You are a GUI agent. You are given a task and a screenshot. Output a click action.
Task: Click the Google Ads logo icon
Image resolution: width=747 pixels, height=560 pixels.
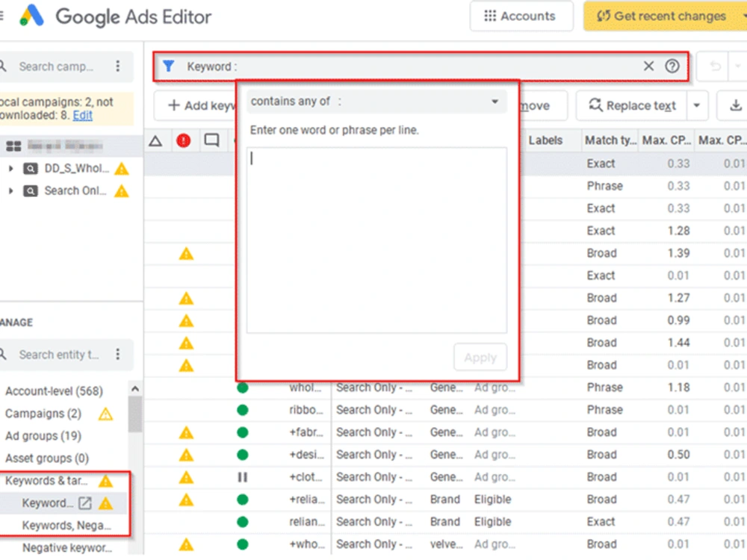coord(31,15)
